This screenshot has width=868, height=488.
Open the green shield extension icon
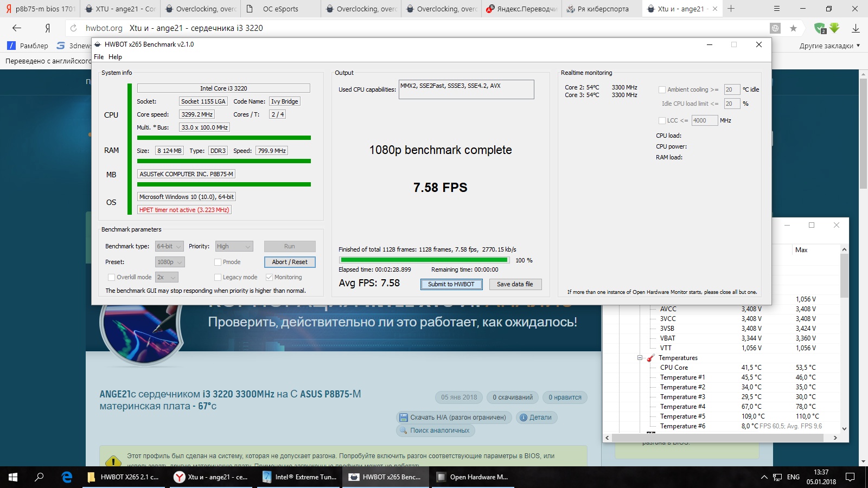point(820,28)
